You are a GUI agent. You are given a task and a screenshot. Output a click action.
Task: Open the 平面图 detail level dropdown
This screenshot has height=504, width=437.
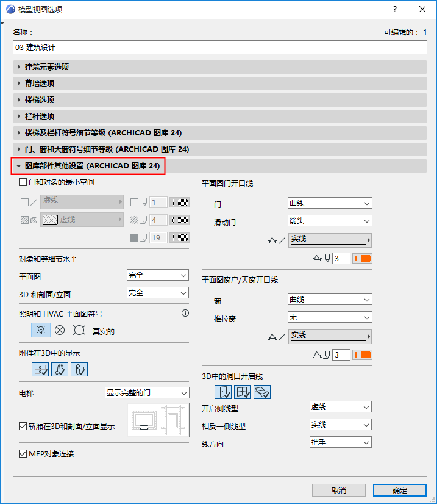(x=158, y=275)
